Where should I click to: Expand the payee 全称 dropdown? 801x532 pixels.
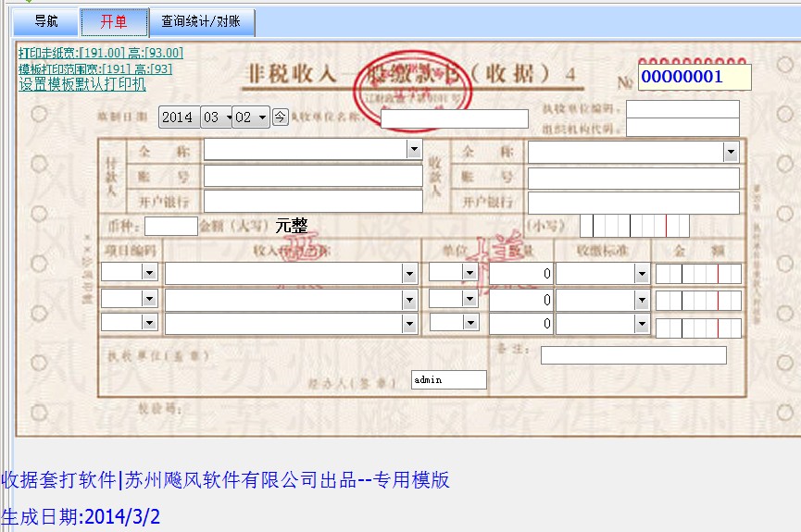click(731, 153)
